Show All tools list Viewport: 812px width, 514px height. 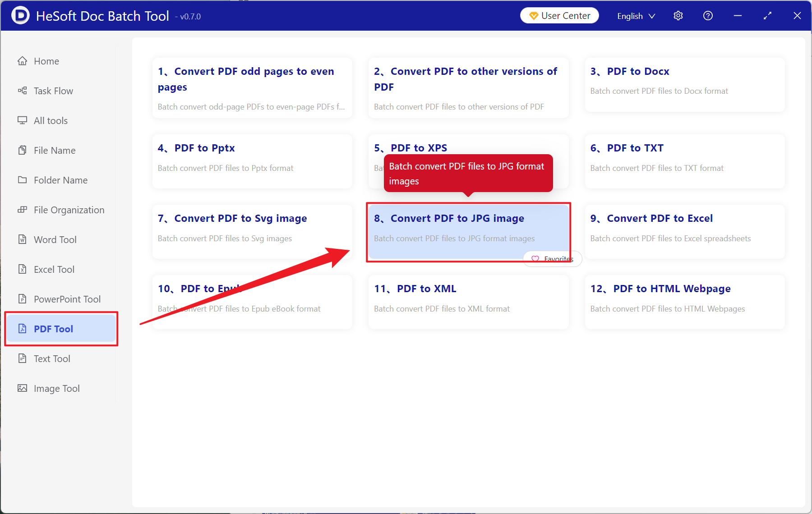coord(51,120)
